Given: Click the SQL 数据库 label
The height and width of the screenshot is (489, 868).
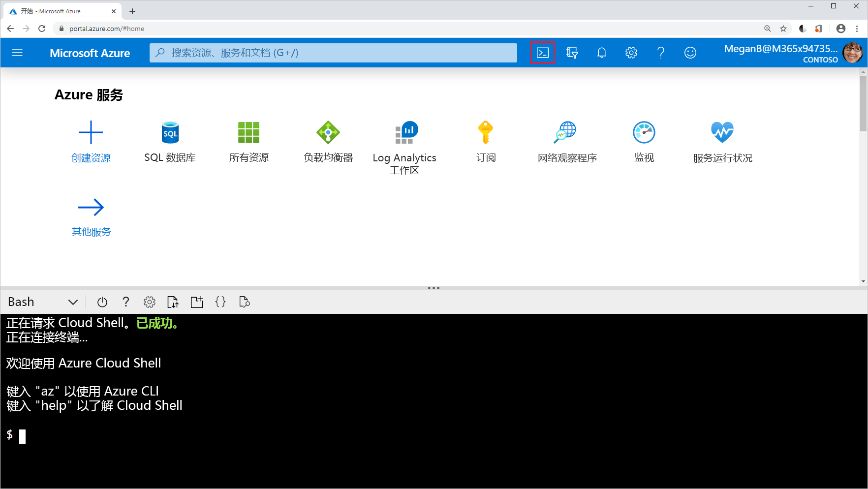Looking at the screenshot, I should (170, 158).
